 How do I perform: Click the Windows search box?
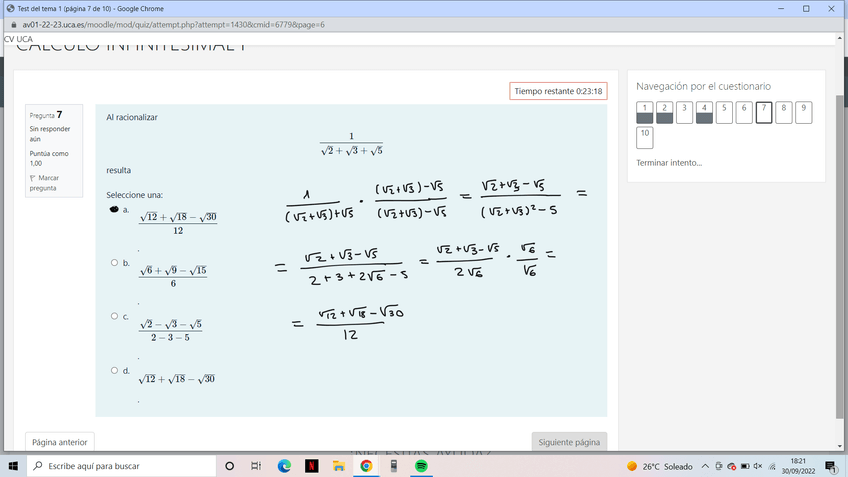(x=120, y=466)
